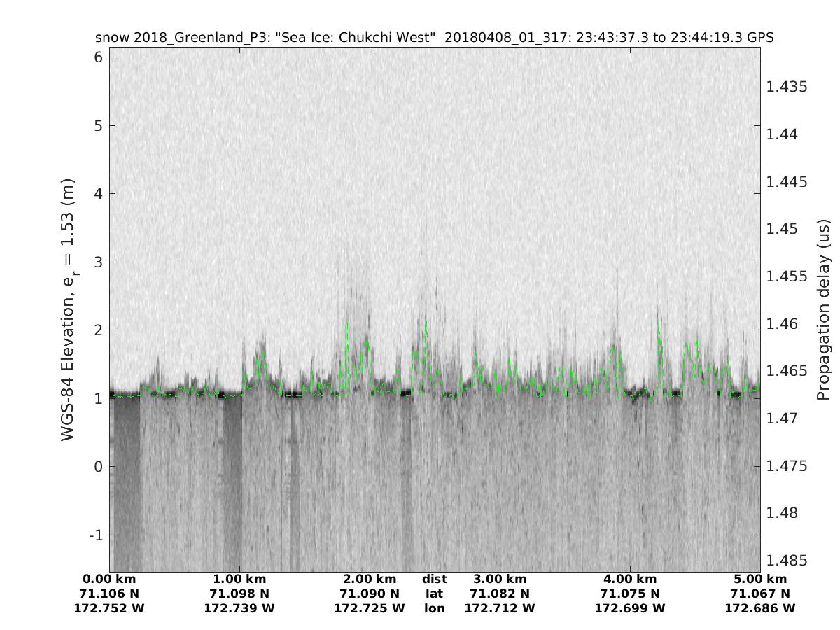840x630 pixels.
Task: Click the longitude value "172.686 W"
Action: pos(760,608)
